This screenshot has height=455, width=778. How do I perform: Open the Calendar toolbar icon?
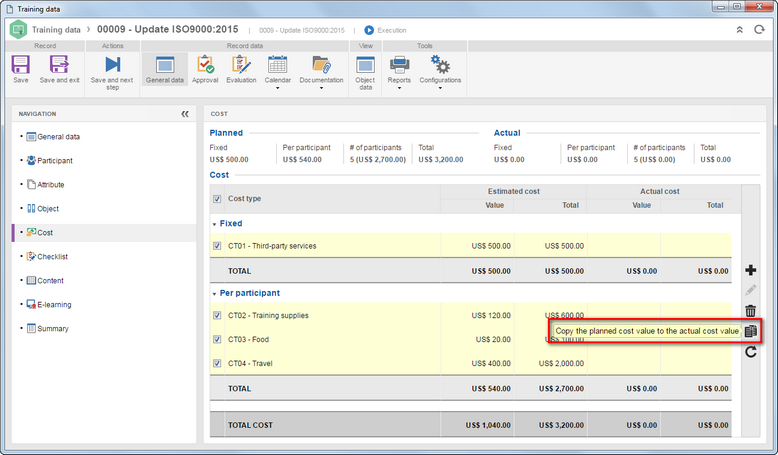[277, 65]
